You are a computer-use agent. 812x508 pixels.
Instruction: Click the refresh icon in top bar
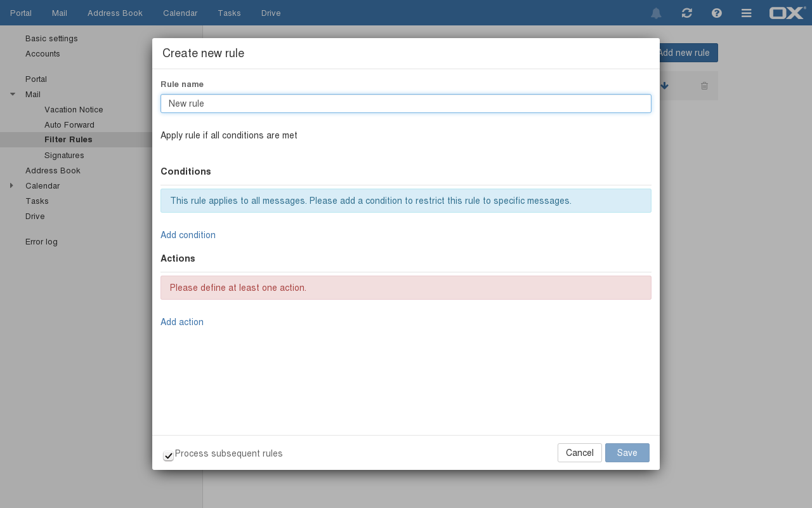[686, 13]
